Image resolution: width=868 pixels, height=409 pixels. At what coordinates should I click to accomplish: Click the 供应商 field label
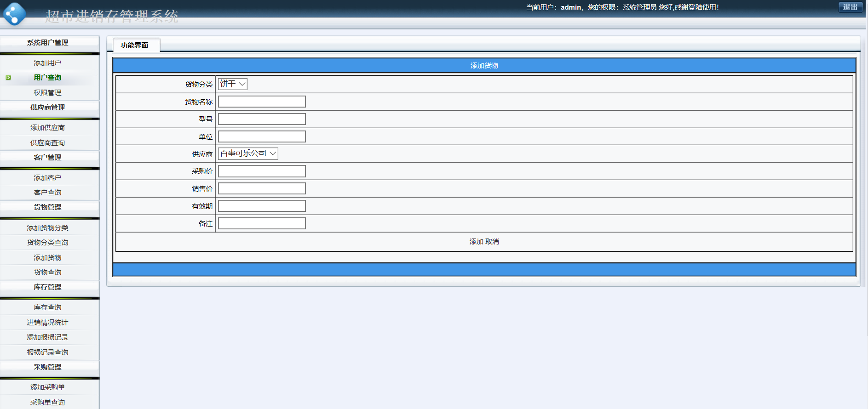(x=202, y=154)
